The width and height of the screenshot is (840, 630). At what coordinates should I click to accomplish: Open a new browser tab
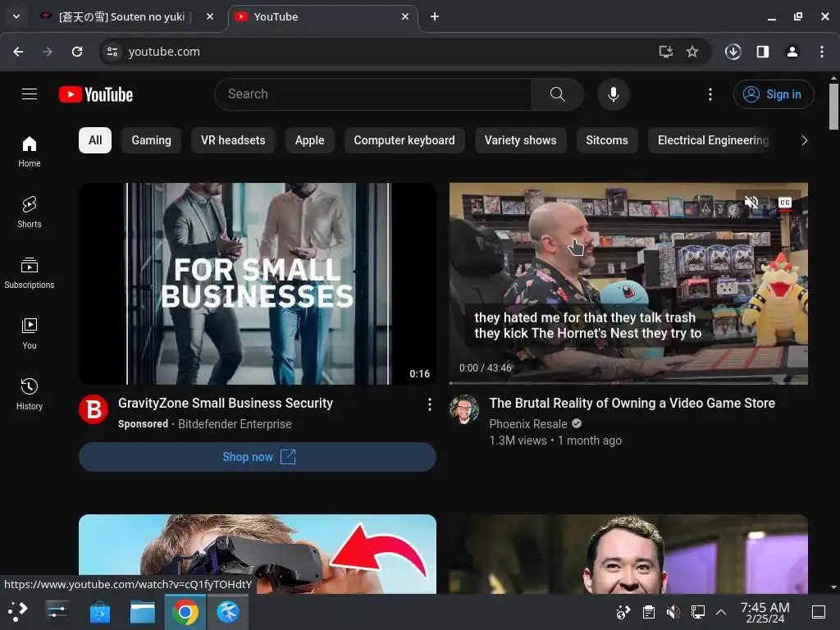(435, 16)
